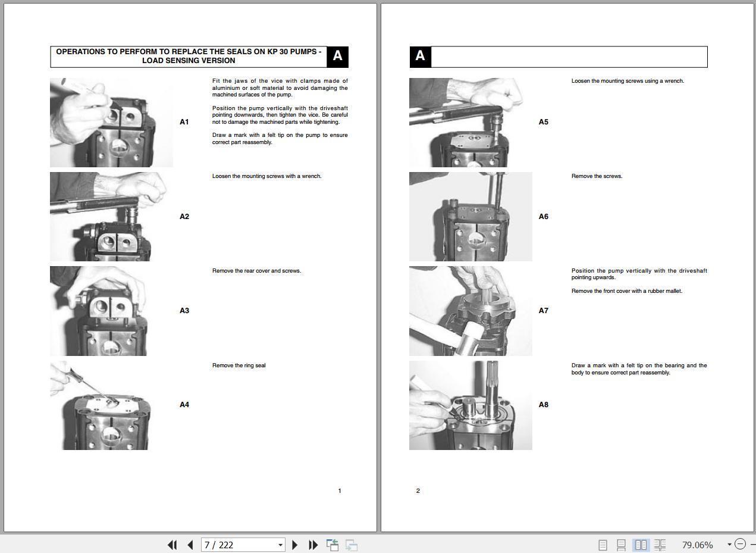Click the page number 2 footer
756x553 pixels.
tap(418, 491)
